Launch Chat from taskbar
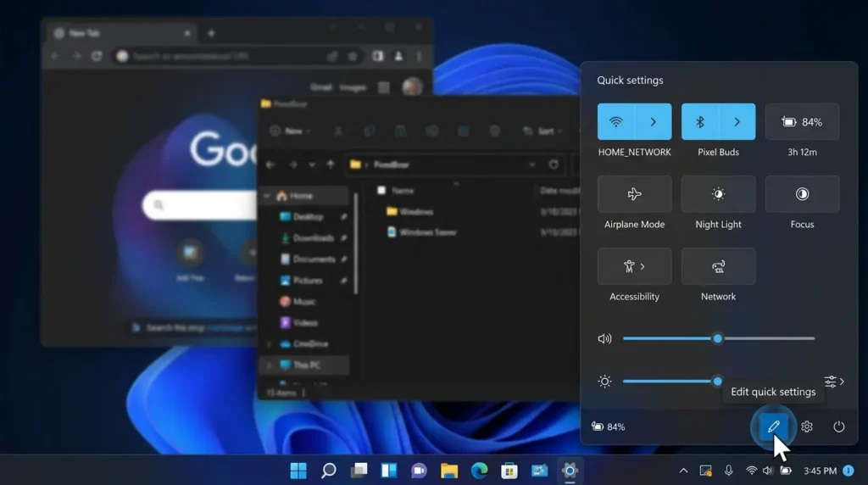The image size is (868, 485). coord(419,471)
